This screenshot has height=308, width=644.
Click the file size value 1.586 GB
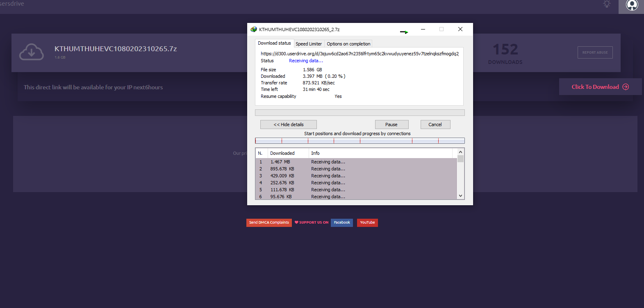pos(312,70)
